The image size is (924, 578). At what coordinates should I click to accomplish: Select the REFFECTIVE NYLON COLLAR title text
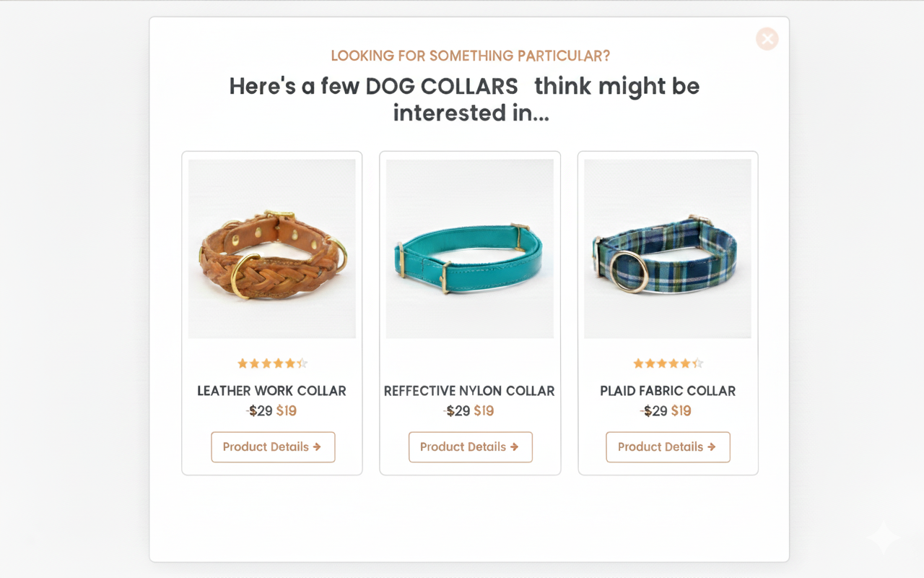469,391
